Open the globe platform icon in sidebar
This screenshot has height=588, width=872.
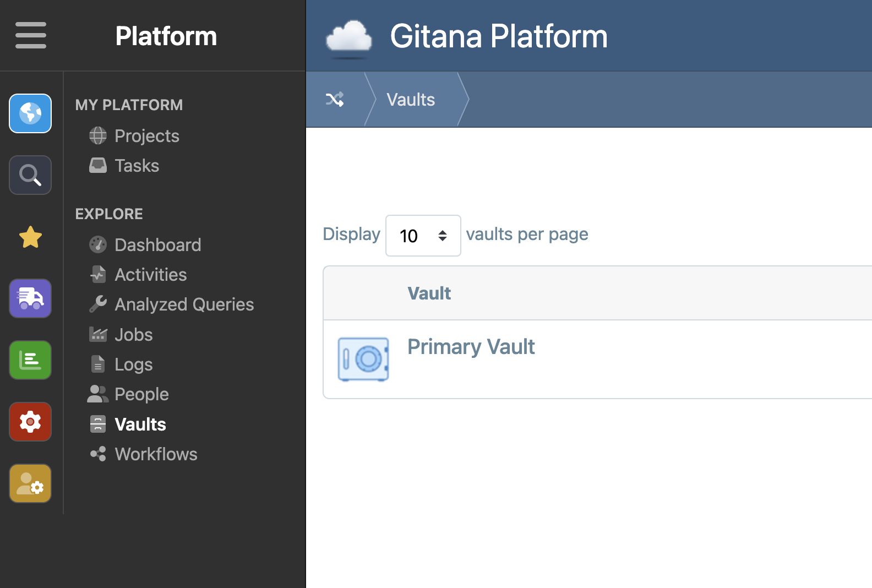tap(30, 113)
